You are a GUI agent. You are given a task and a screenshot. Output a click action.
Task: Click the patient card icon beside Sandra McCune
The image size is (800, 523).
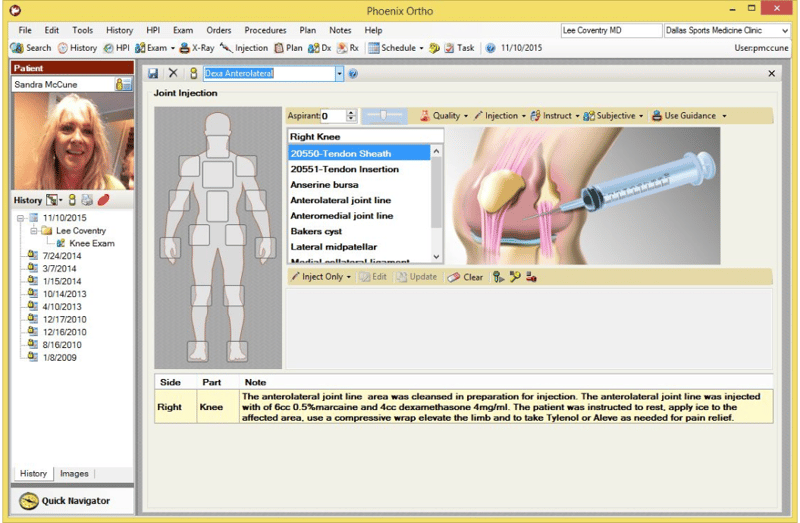point(123,85)
